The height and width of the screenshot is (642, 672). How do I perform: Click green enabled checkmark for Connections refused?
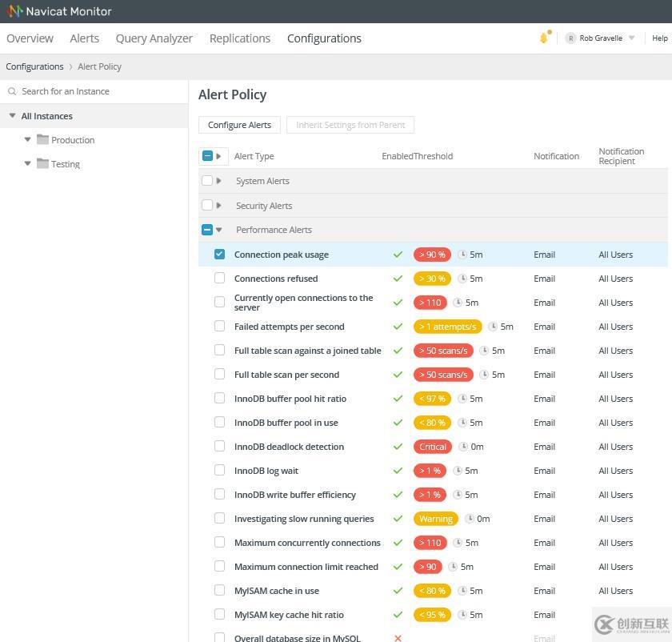tap(398, 279)
